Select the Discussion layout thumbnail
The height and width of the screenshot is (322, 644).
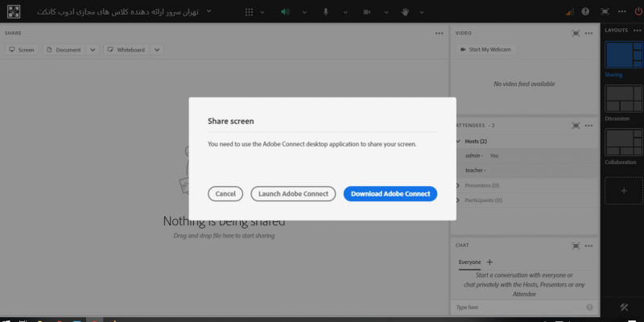(x=623, y=99)
